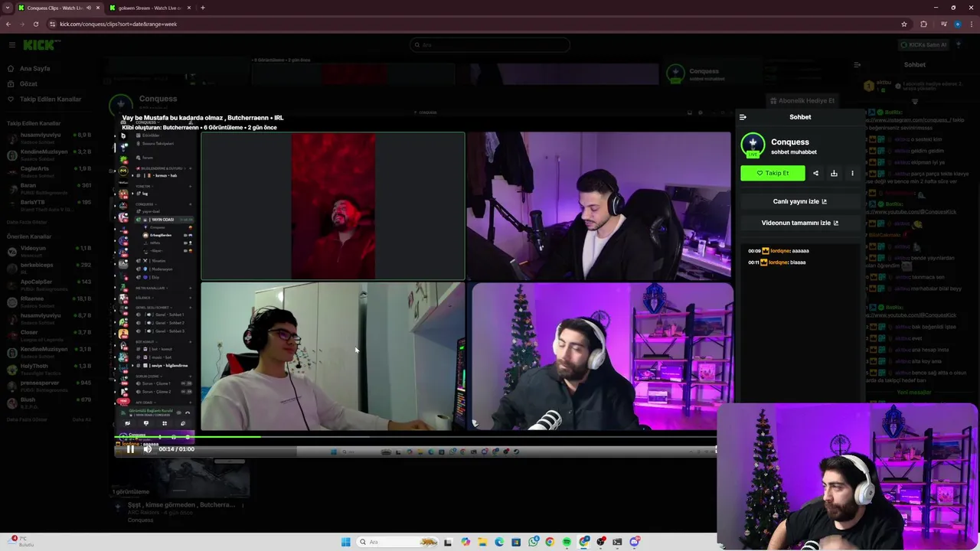Open Videoyun recommended channel
The width and height of the screenshot is (980, 551).
pos(49,251)
